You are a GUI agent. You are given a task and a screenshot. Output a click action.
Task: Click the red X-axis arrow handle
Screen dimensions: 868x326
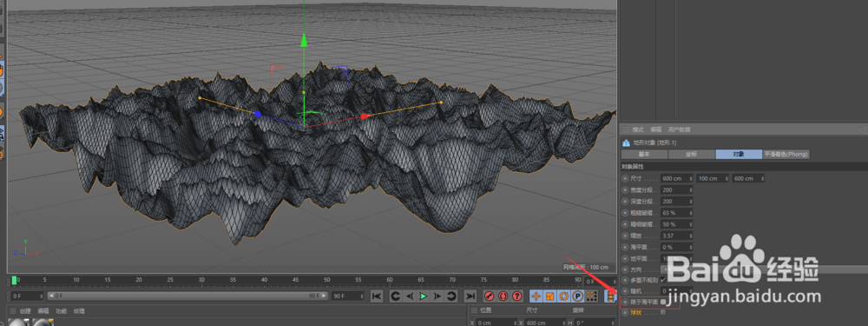coord(365,116)
